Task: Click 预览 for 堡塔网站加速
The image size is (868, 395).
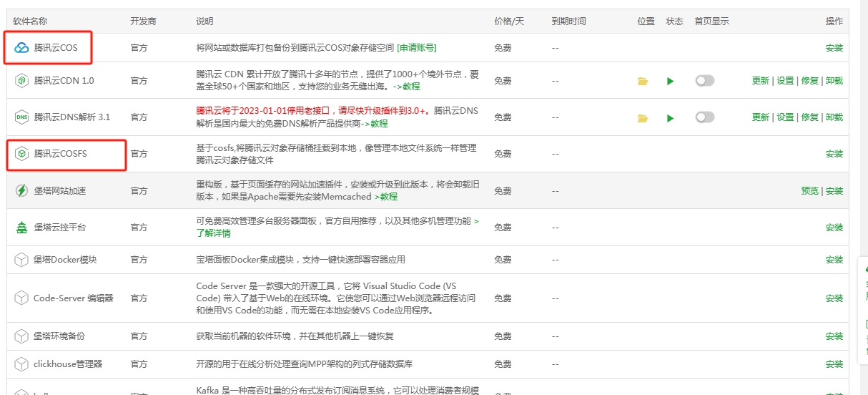Action: pyautogui.click(x=809, y=191)
